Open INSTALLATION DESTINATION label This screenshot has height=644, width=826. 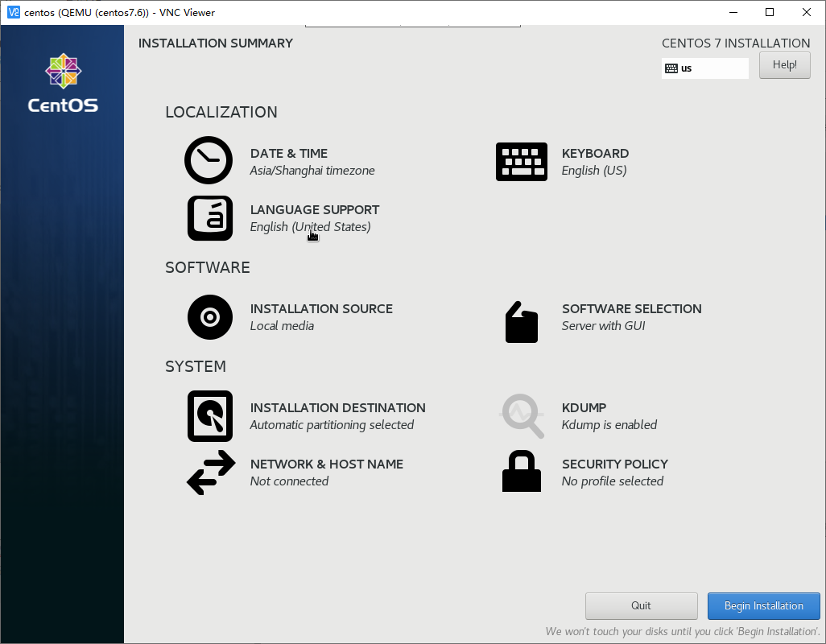click(337, 407)
